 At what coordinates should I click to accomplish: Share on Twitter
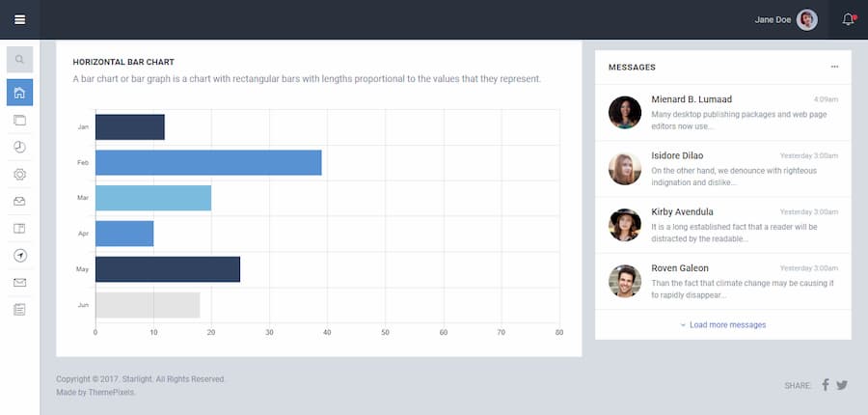(x=842, y=385)
